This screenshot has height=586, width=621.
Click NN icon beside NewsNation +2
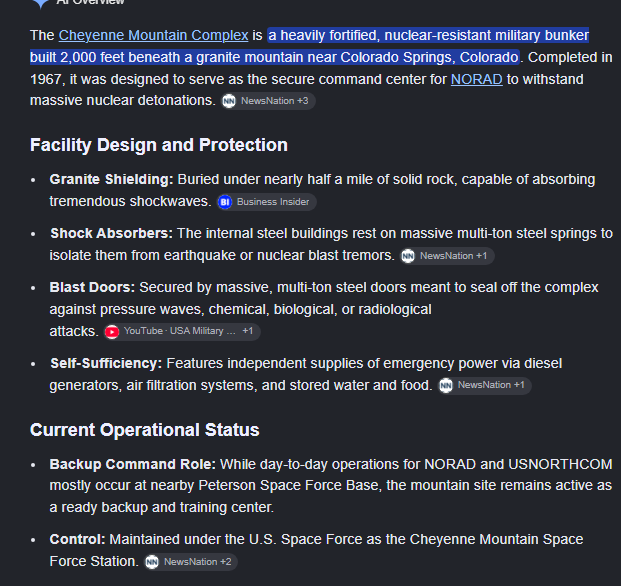pos(152,562)
